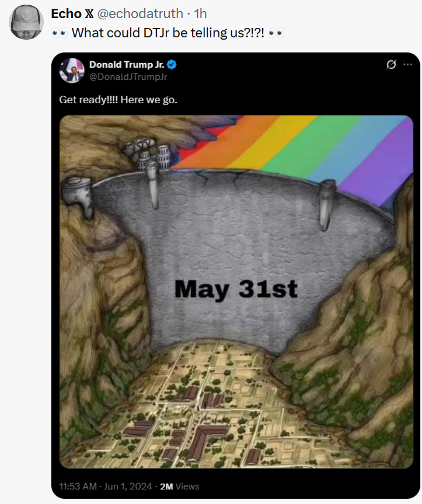Open the three-dot more options menu
The height and width of the screenshot is (504, 422).
coord(407,65)
